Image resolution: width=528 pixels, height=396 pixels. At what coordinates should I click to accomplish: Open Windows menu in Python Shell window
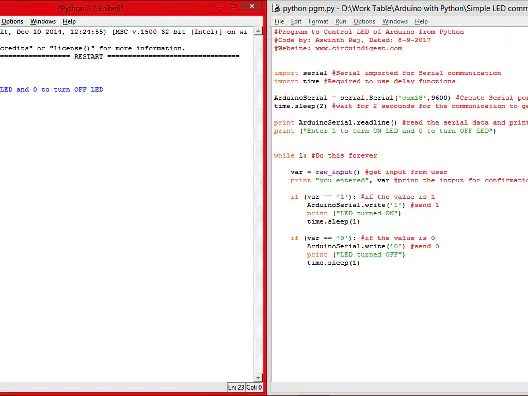click(43, 22)
